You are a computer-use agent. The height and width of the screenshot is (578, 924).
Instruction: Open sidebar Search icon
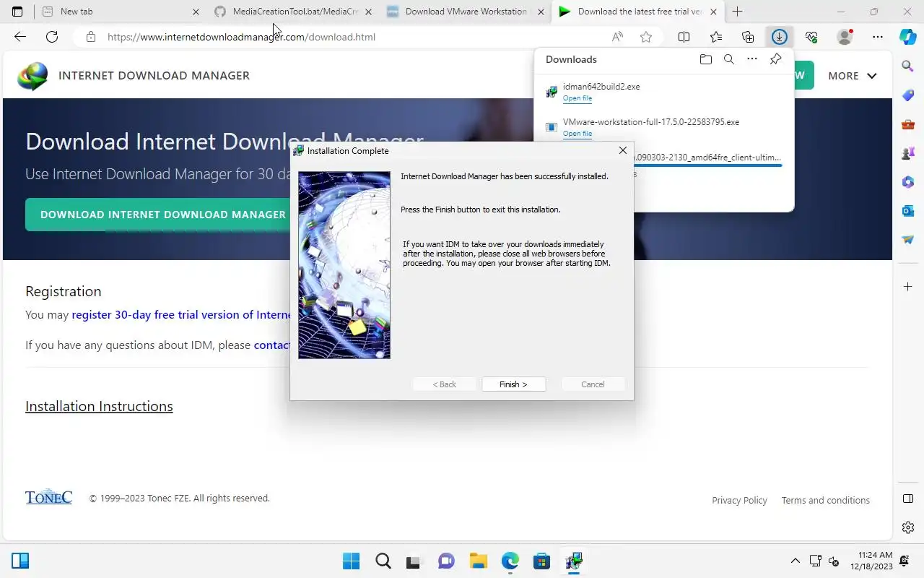908,66
